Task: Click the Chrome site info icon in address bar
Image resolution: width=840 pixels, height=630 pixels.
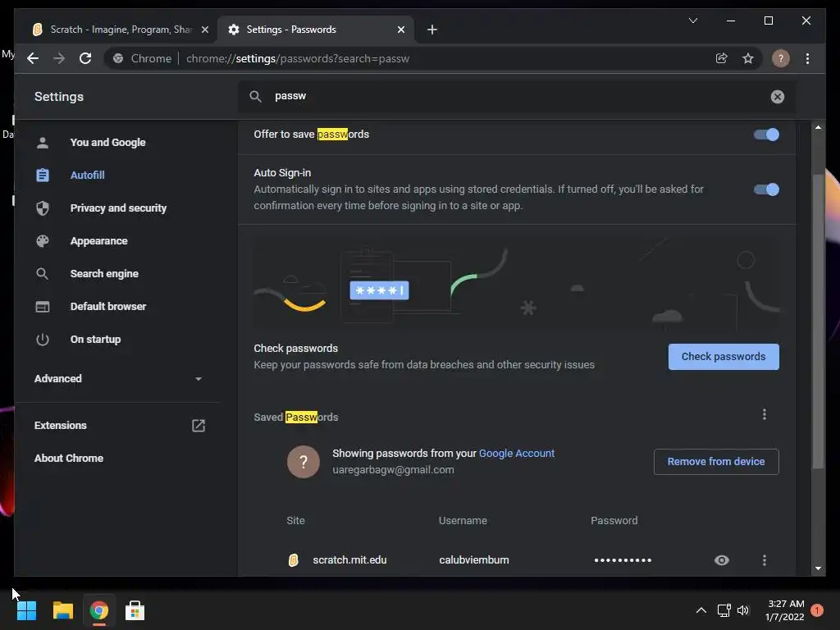Action: [118, 58]
